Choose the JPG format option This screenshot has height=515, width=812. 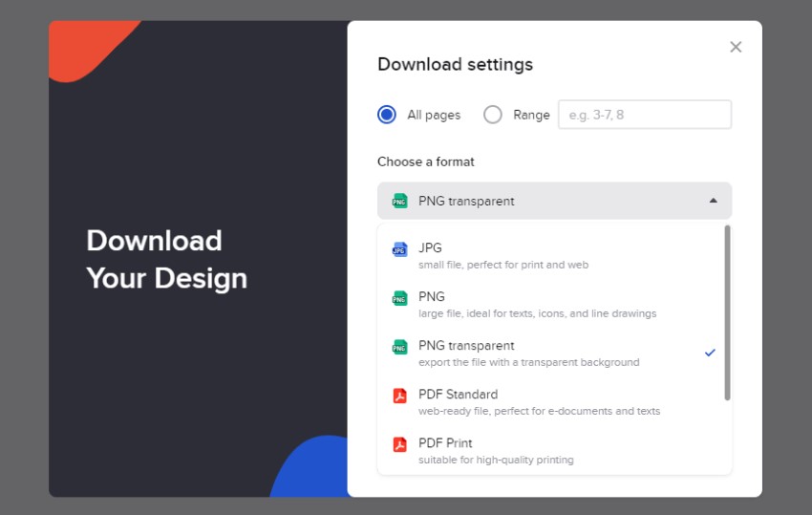click(x=550, y=256)
